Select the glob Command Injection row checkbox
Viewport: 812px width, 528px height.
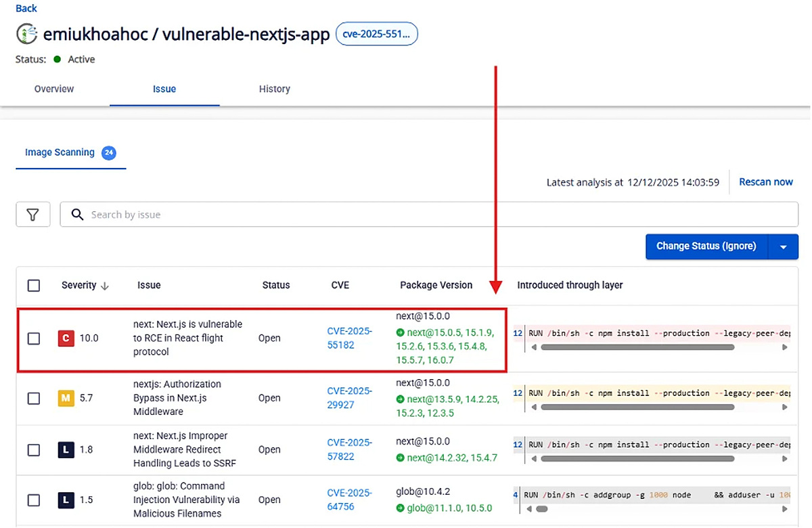tap(34, 500)
